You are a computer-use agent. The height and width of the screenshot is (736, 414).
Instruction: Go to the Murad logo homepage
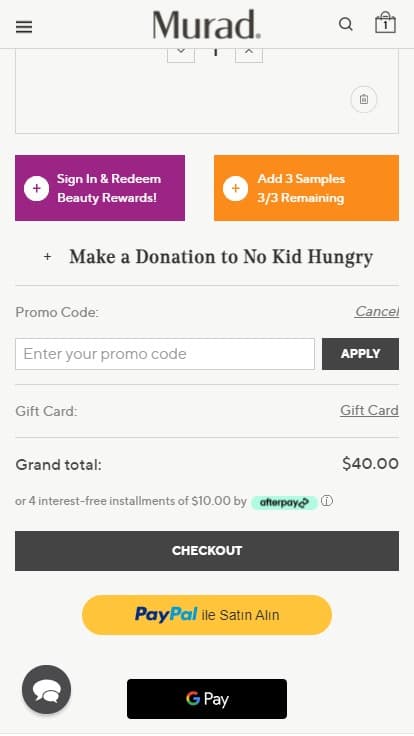pyautogui.click(x=207, y=24)
